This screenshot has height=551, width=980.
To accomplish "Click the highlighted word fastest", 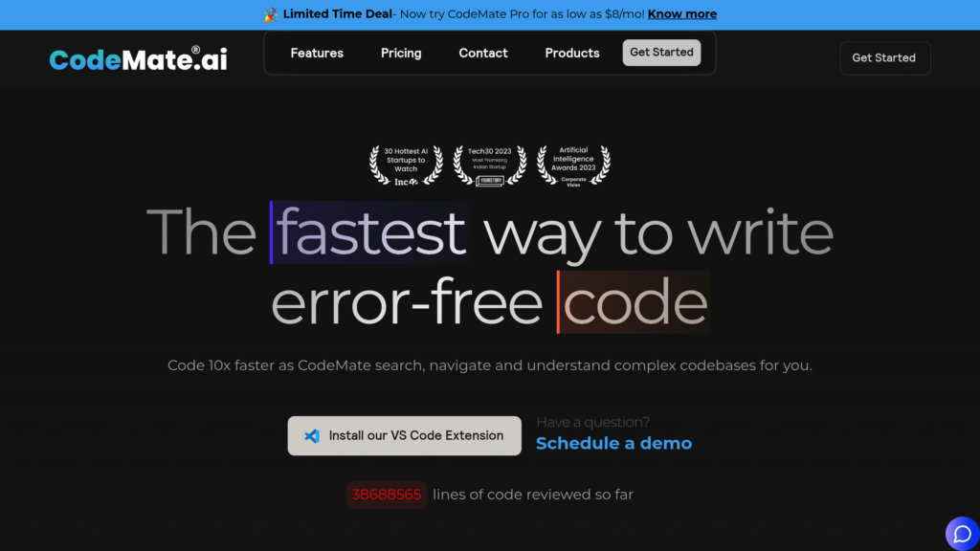I will [369, 232].
